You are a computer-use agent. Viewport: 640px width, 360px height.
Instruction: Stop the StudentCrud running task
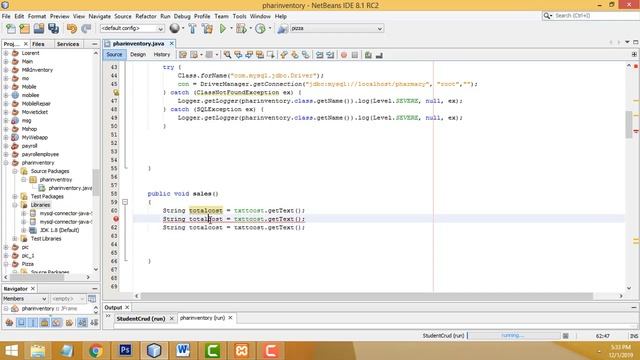coord(565,336)
